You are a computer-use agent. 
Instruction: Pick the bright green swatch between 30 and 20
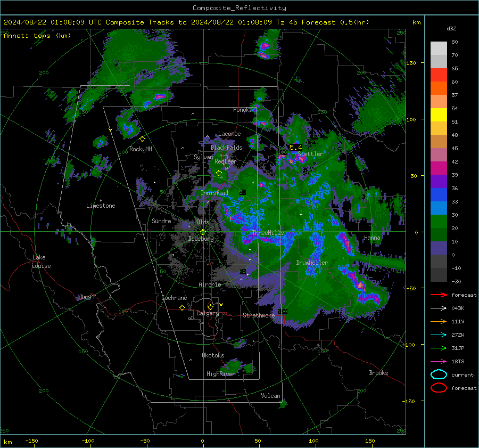(x=439, y=222)
